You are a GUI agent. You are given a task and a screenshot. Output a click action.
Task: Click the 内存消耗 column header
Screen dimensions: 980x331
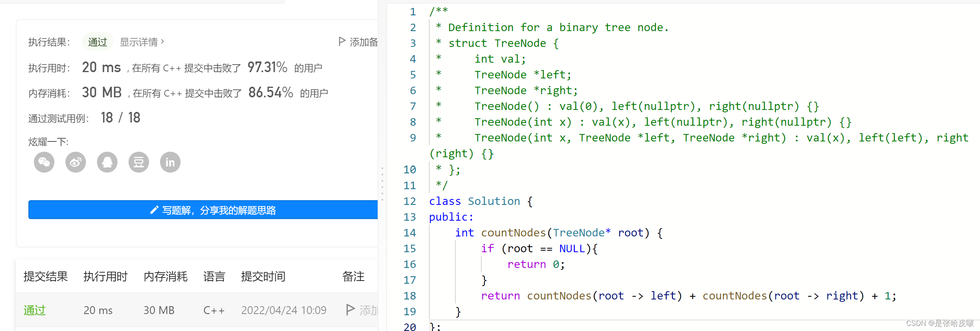click(166, 276)
